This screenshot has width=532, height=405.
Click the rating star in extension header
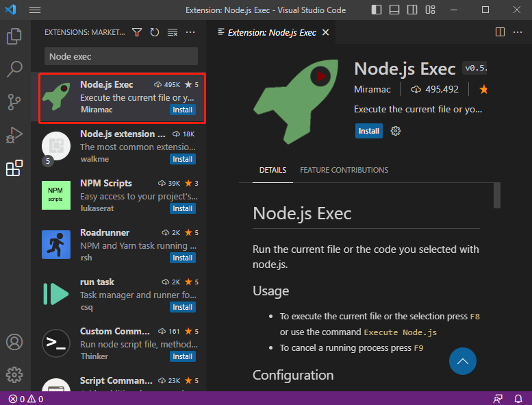click(483, 89)
